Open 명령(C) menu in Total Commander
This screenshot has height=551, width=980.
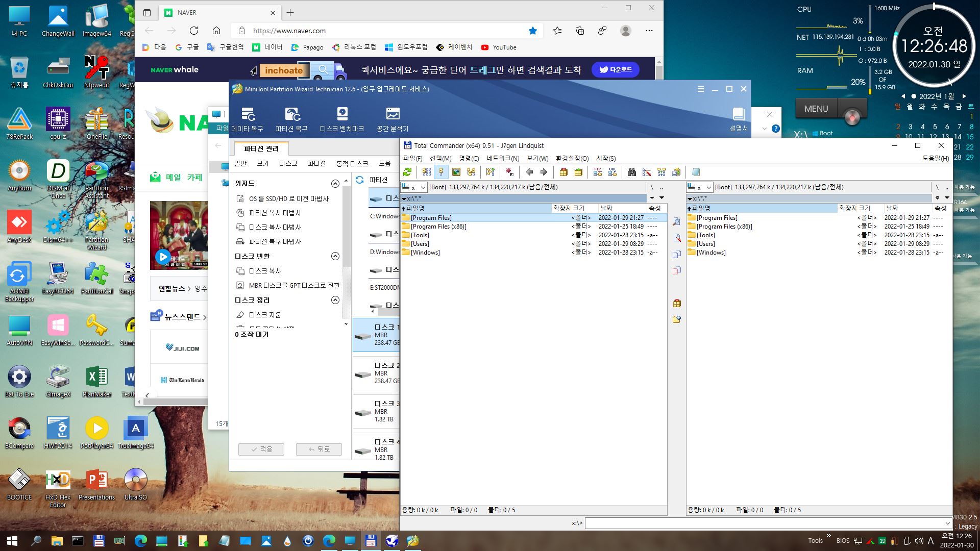(x=469, y=158)
